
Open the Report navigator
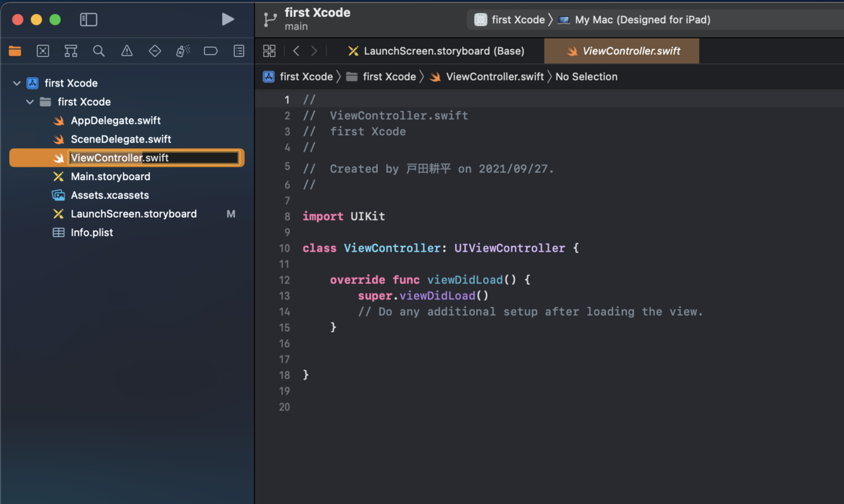pyautogui.click(x=239, y=51)
